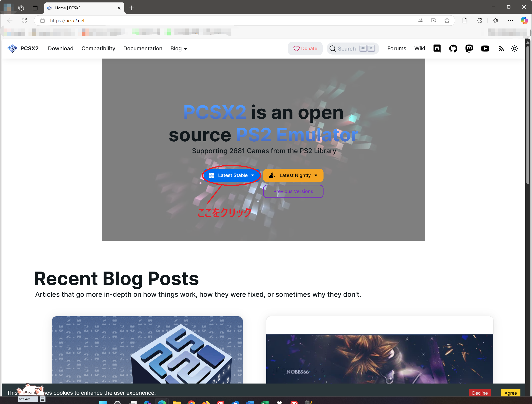
Task: Click 'Supporting 2681 Games from the PS2 Library'
Action: pyautogui.click(x=264, y=151)
